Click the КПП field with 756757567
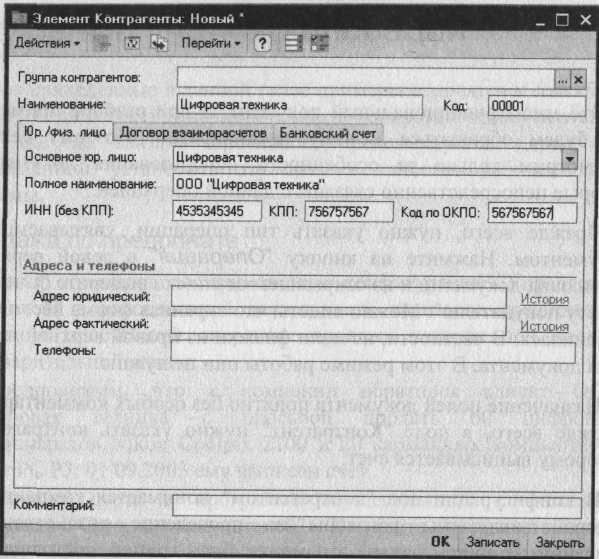The image size is (599, 559). pos(349,212)
